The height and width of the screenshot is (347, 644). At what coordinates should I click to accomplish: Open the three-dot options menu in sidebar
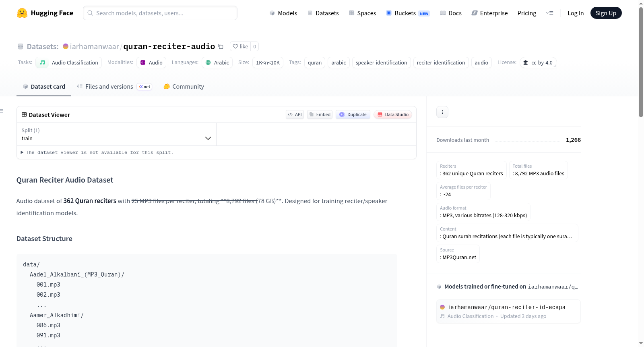(442, 112)
